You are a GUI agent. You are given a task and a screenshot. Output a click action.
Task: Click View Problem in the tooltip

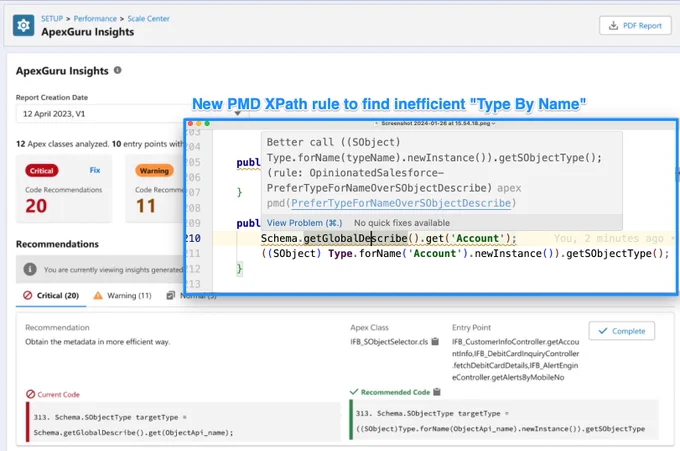click(304, 223)
